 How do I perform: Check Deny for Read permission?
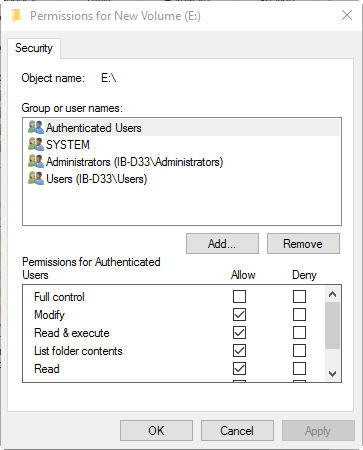click(x=299, y=368)
